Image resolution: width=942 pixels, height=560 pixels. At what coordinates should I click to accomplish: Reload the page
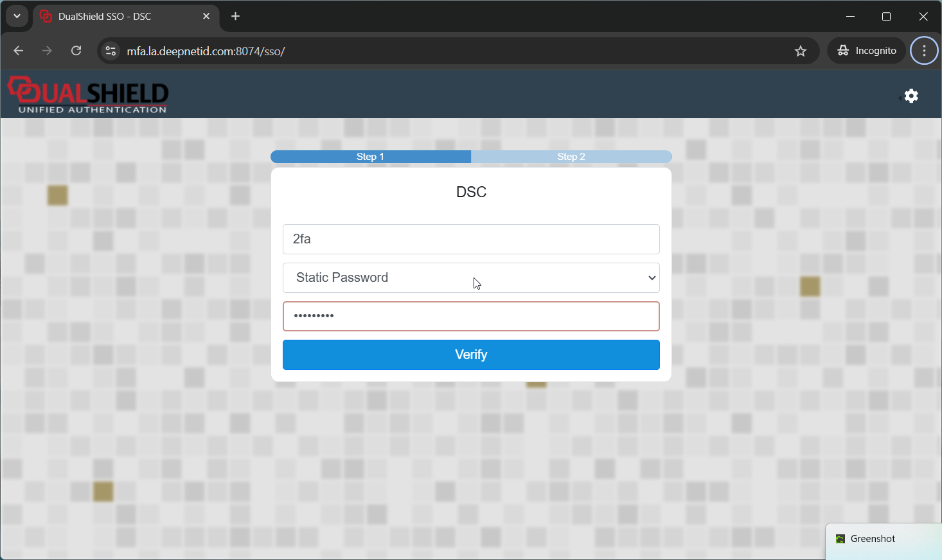coord(76,51)
